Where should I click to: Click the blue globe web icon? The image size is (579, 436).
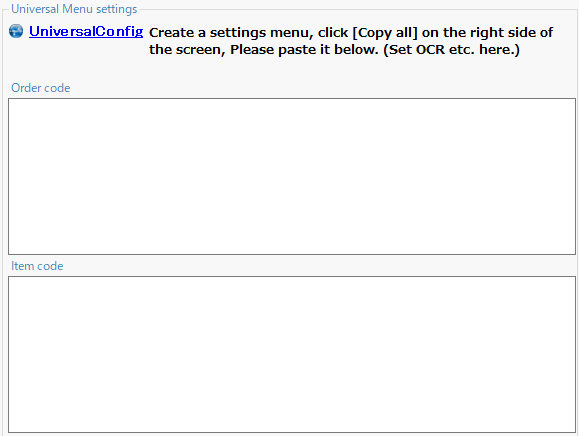16,31
